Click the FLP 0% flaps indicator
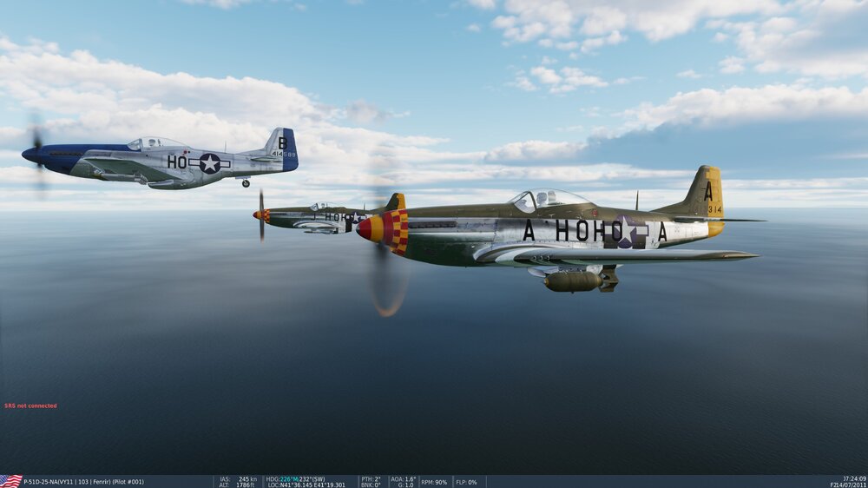This screenshot has height=488, width=868. [467, 482]
